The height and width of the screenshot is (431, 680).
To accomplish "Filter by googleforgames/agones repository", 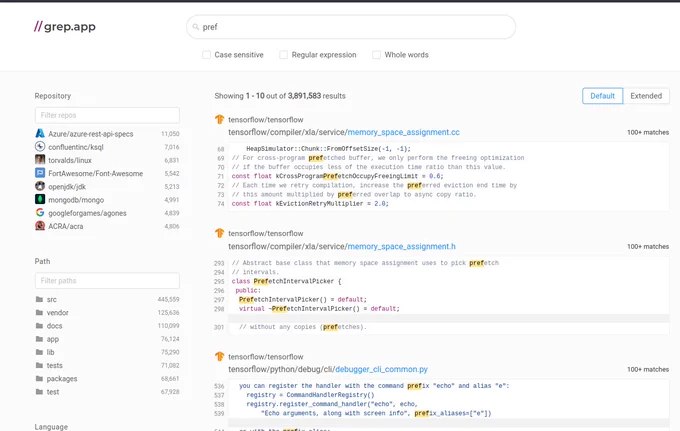I will click(87, 213).
